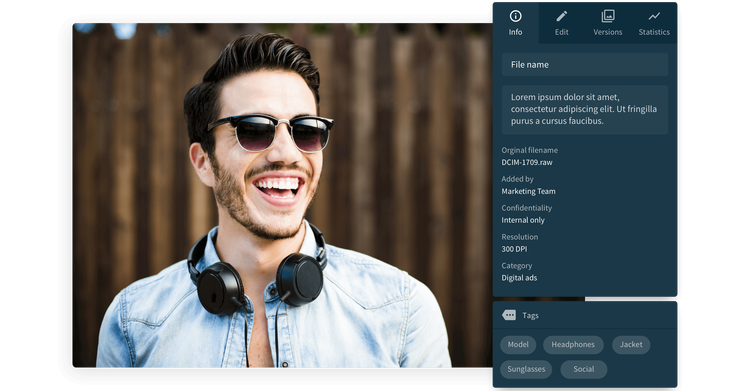Screen dimensions: 750x391
Task: Click the Lorem ipsum description text box
Action: pos(585,110)
